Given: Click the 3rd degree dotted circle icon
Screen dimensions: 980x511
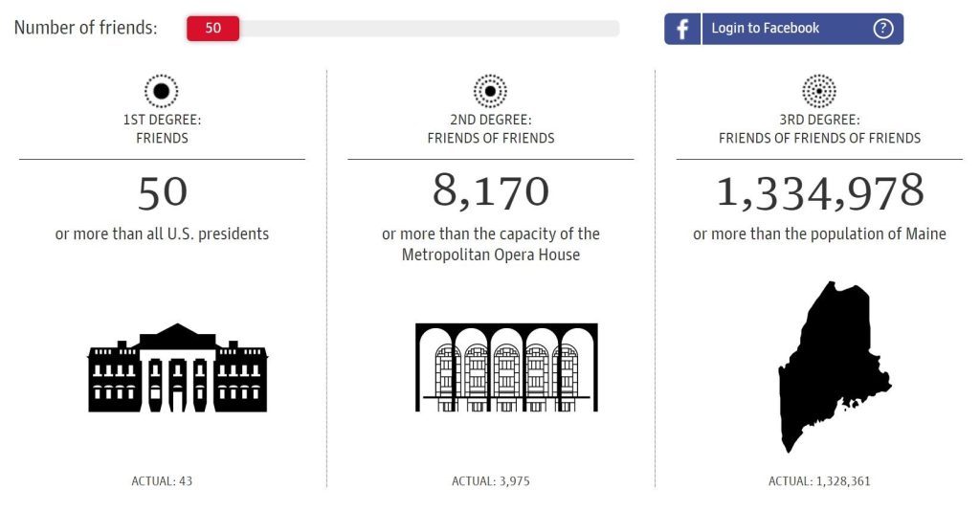Looking at the screenshot, I should 819,91.
